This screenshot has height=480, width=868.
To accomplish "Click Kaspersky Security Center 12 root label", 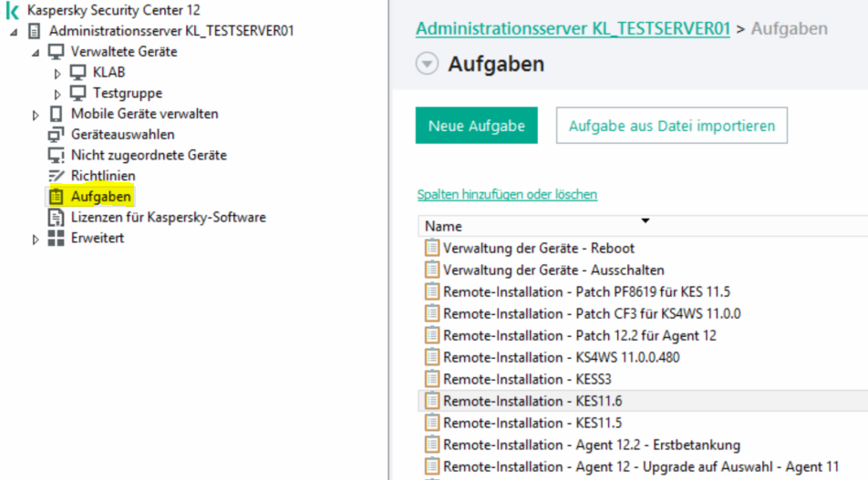I will [113, 11].
